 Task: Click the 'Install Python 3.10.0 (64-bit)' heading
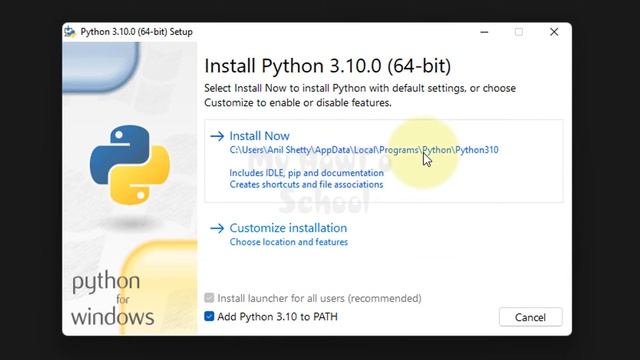coord(327,66)
